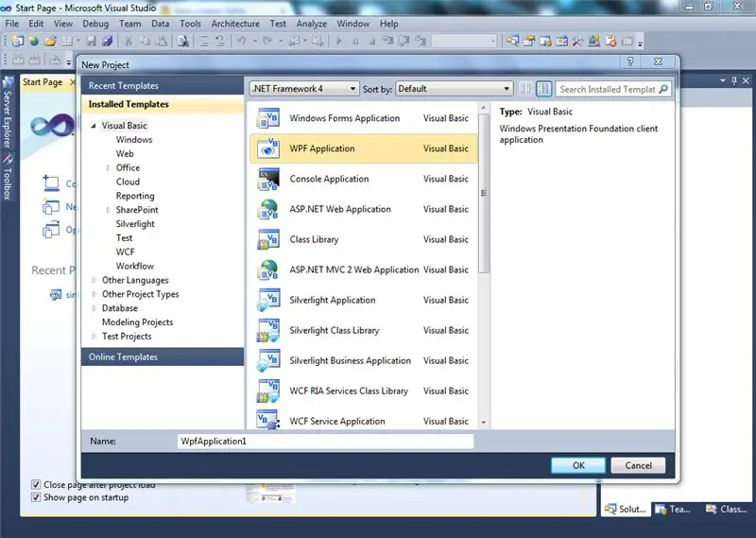The image size is (756, 538).
Task: Select the Installed Templates header
Action: [163, 104]
